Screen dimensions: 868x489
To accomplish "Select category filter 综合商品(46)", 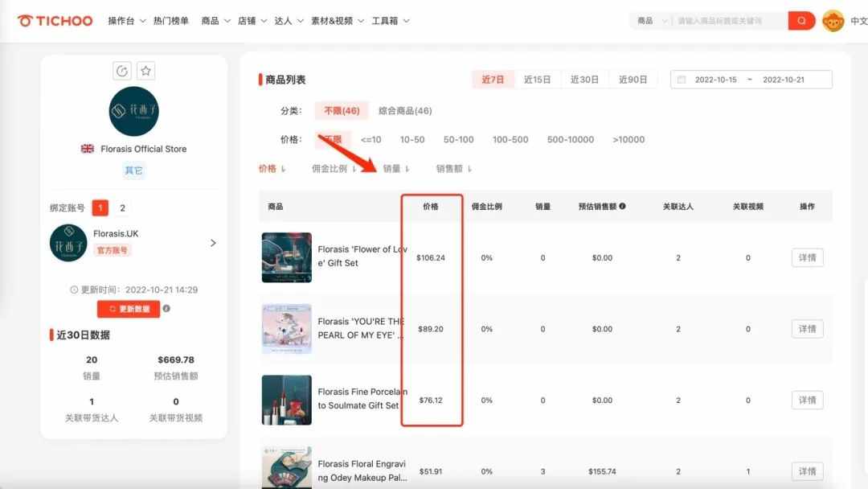I will point(405,111).
